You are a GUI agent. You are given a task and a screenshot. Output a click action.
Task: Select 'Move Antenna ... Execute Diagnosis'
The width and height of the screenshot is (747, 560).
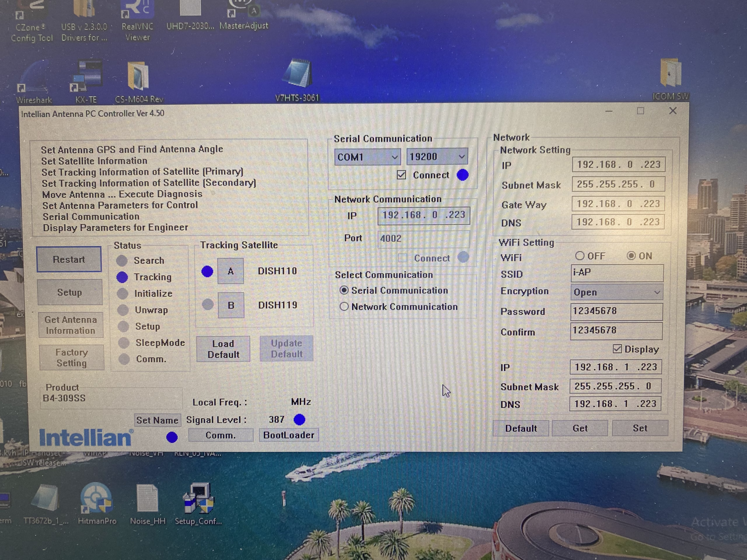pos(122,194)
